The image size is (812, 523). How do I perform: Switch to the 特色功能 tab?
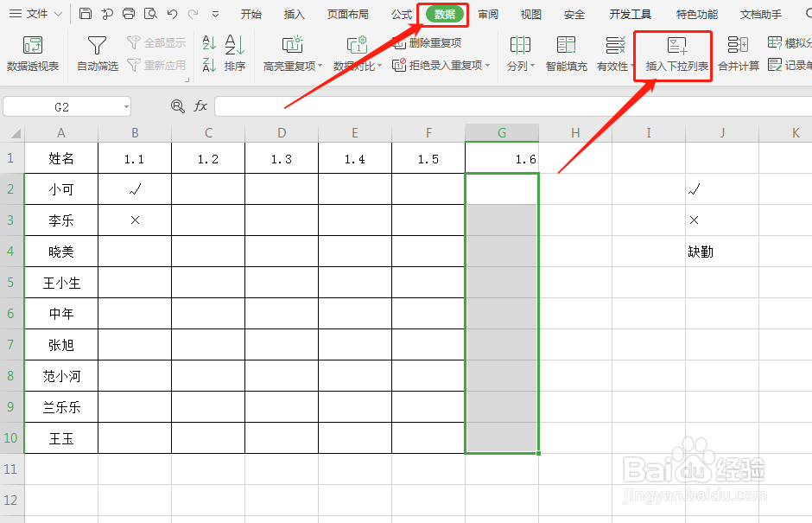697,15
